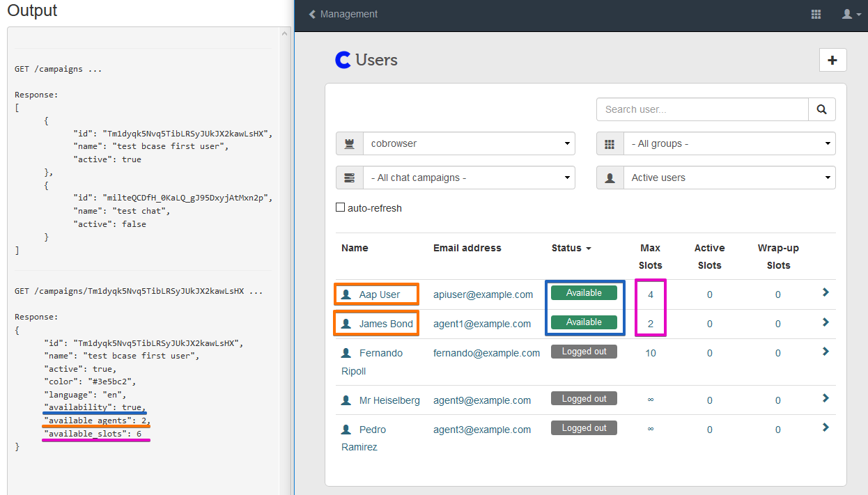Open the All groups dropdown

pos(728,143)
